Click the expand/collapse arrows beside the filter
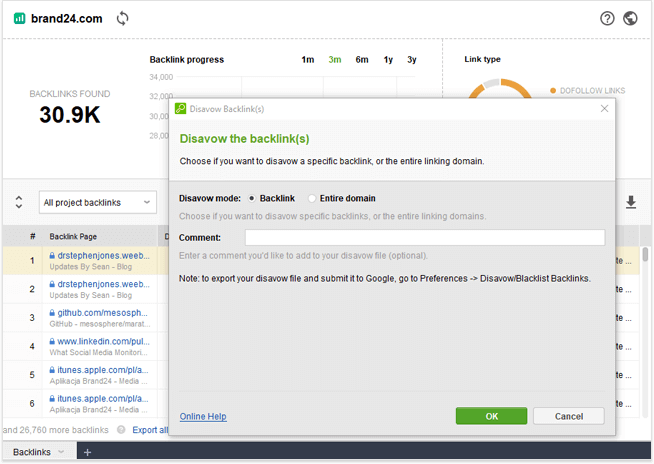Screen dimensions: 654x464 pyautogui.click(x=19, y=202)
